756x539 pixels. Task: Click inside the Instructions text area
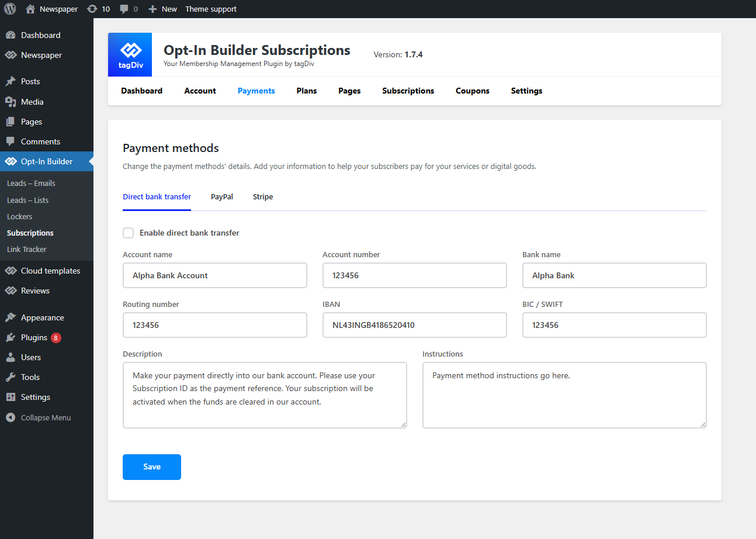point(564,395)
